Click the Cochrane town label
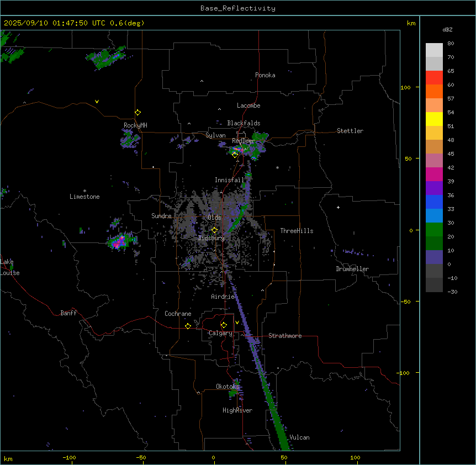Screen dimensions: 476x465 [178, 314]
